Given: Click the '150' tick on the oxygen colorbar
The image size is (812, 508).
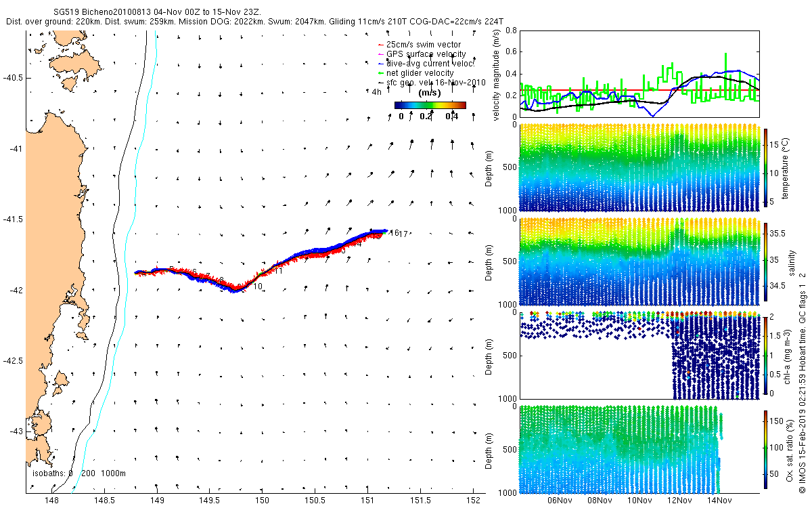Looking at the screenshot, I should [775, 421].
